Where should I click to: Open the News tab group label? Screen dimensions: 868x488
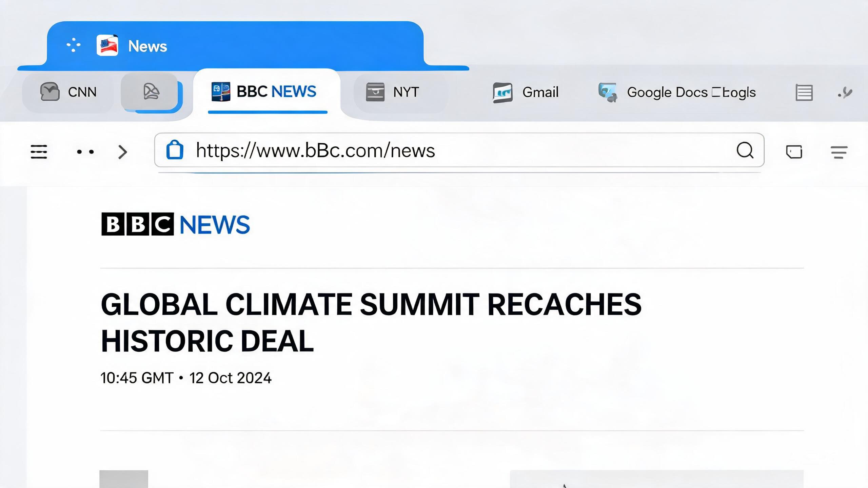tap(147, 46)
